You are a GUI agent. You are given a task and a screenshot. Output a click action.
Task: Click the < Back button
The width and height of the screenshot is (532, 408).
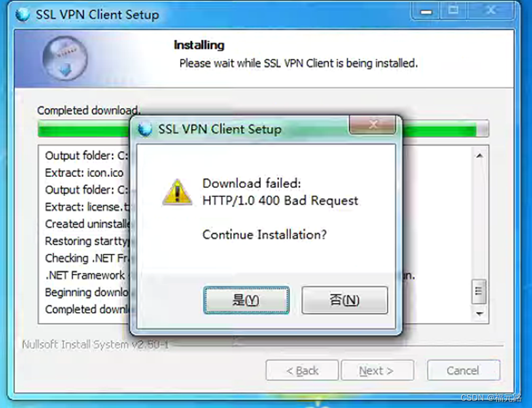[302, 371]
